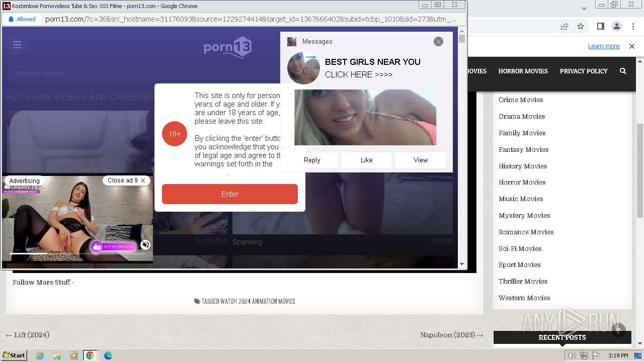Click the taskbar clock 3:19 PM
The height and width of the screenshot is (362, 644).
click(618, 355)
